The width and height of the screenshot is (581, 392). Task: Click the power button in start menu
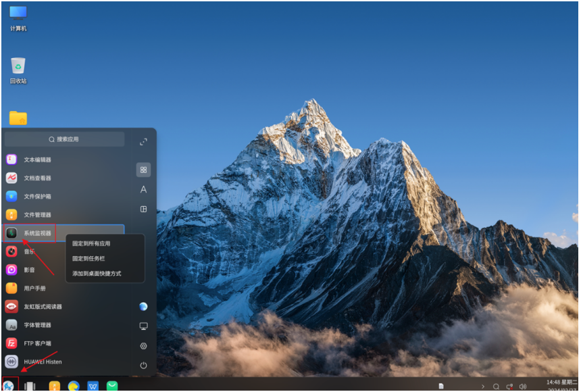(x=143, y=365)
